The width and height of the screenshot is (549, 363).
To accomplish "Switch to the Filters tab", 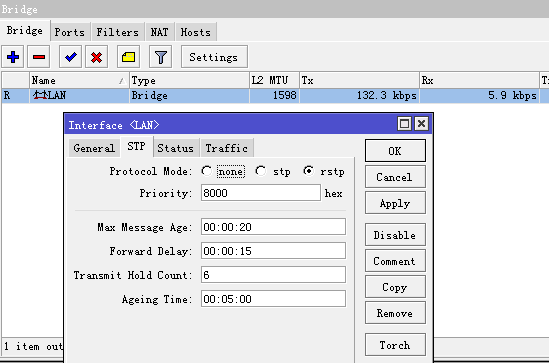I will 118,32.
